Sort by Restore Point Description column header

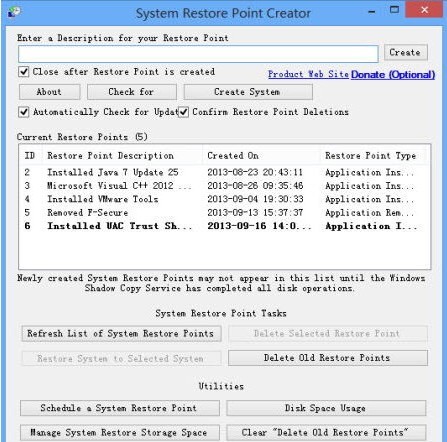point(122,156)
